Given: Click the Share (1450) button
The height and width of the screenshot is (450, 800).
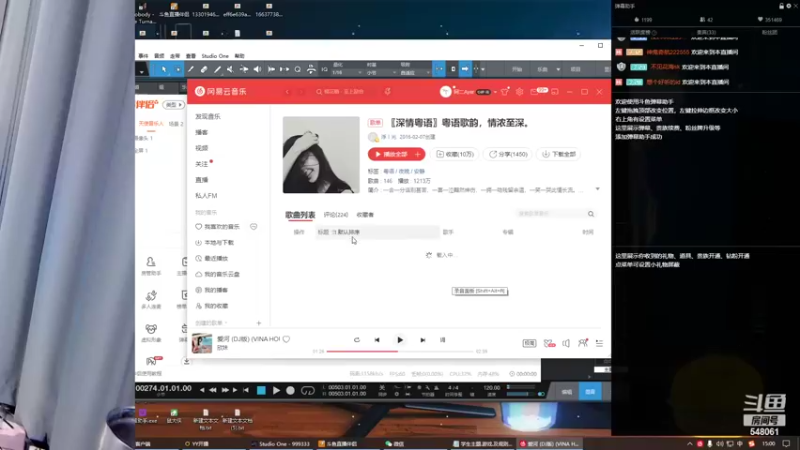Looking at the screenshot, I should click(x=508, y=154).
